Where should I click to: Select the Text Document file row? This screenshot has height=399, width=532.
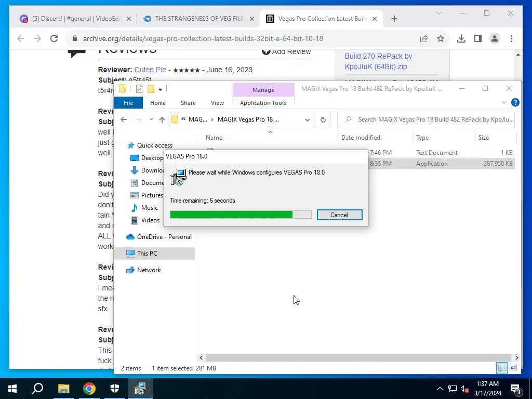pyautogui.click(x=442, y=153)
